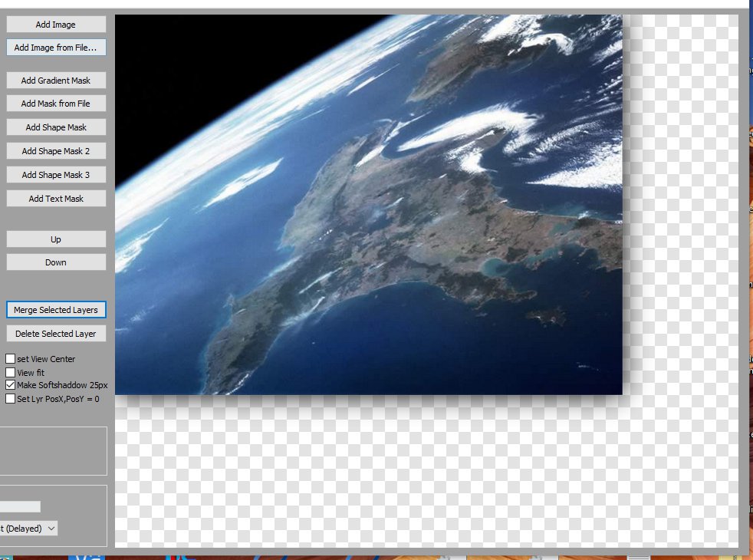Viewport: 753px width, 560px height.
Task: Move the layer Up
Action: (56, 239)
